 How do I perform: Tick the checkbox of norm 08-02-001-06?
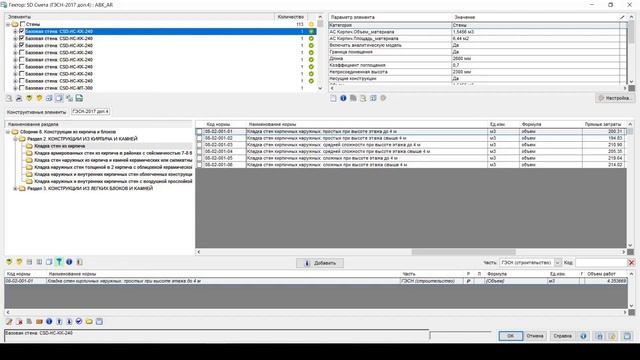click(199, 164)
